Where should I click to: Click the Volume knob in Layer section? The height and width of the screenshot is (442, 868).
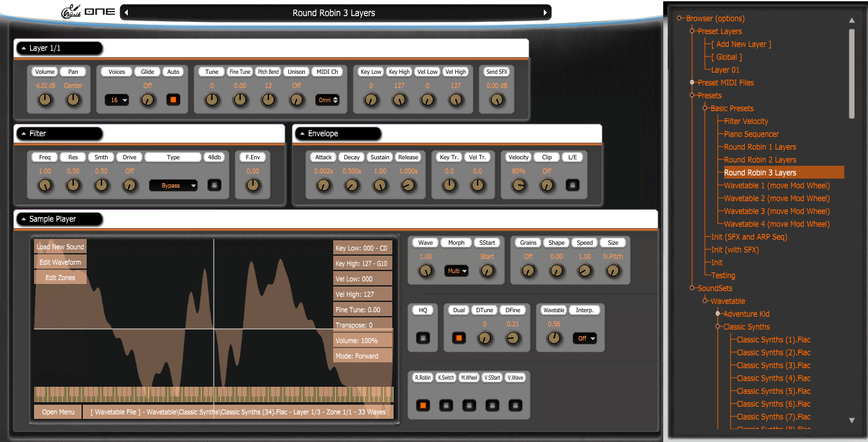(44, 100)
